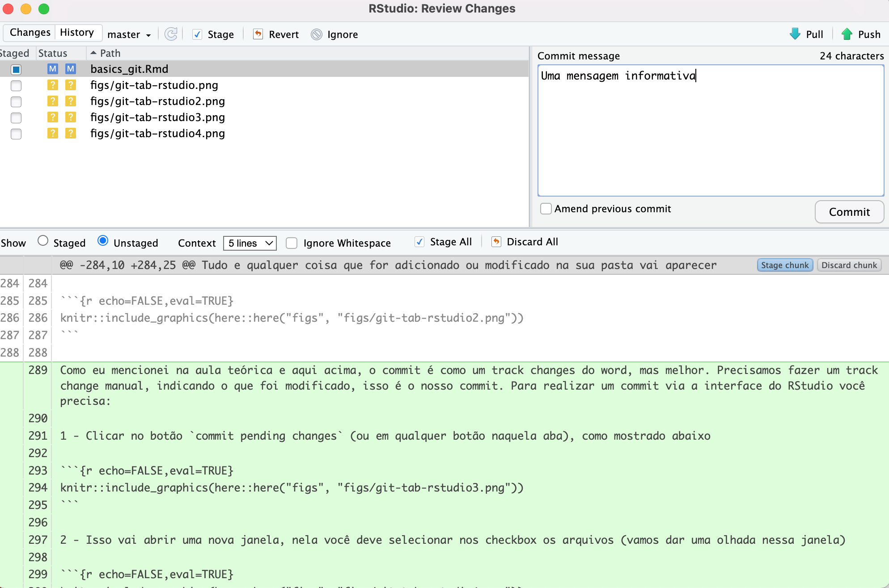The image size is (889, 588).
Task: Click added line 294 with git-tab-rstudio3.png
Action: [x=292, y=487]
